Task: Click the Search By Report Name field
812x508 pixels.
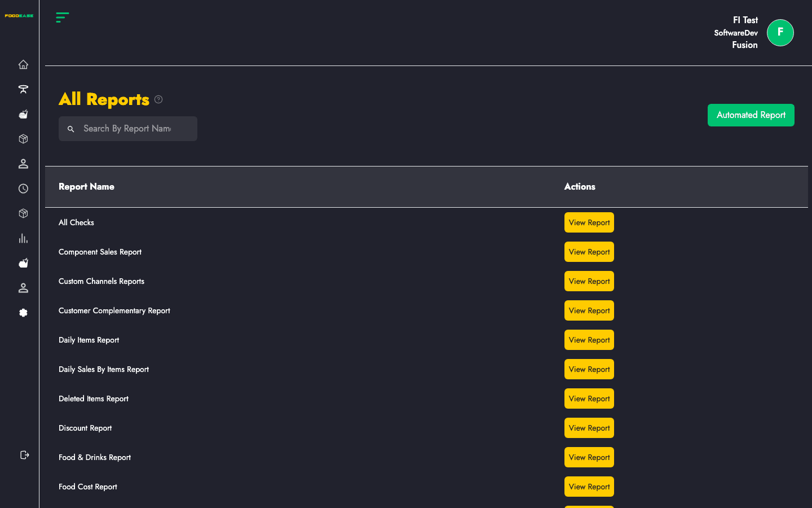Action: [x=128, y=129]
